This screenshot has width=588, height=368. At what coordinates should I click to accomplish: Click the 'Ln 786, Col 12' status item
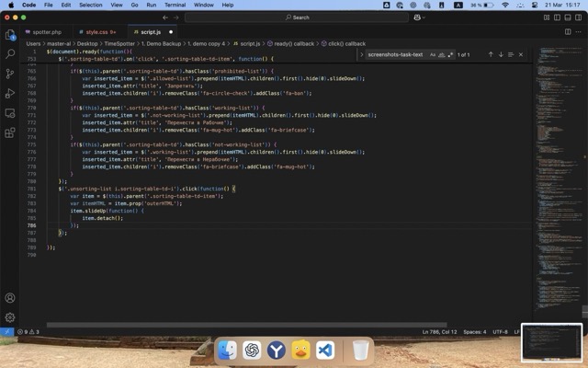[439, 331]
